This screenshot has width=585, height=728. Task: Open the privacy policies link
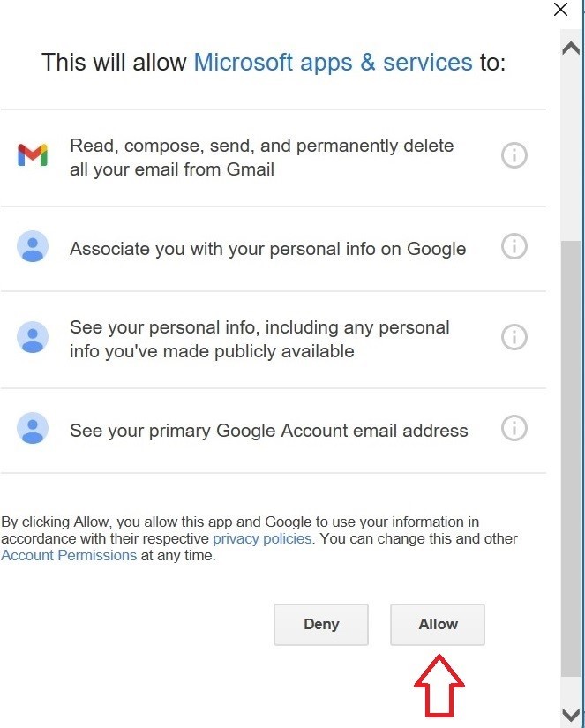(x=262, y=538)
